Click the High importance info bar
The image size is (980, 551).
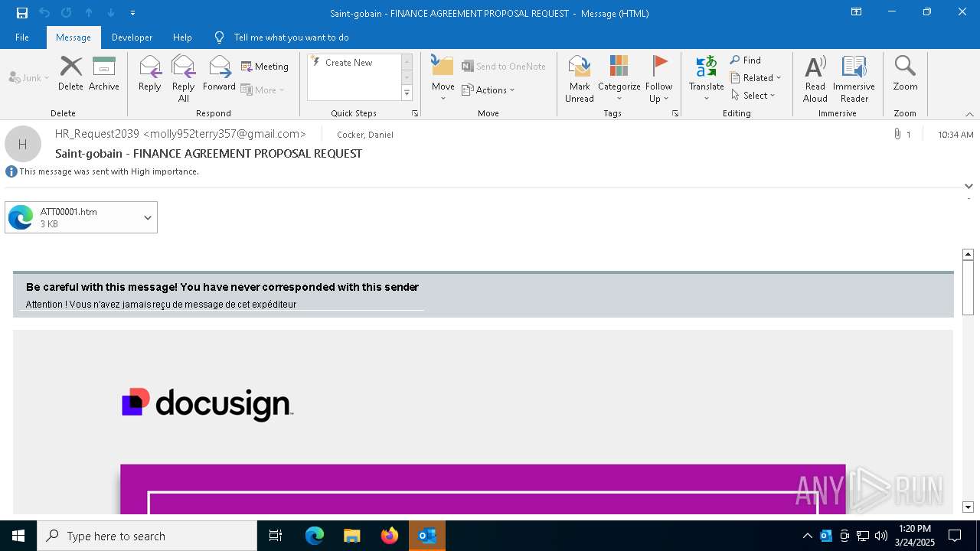point(102,171)
